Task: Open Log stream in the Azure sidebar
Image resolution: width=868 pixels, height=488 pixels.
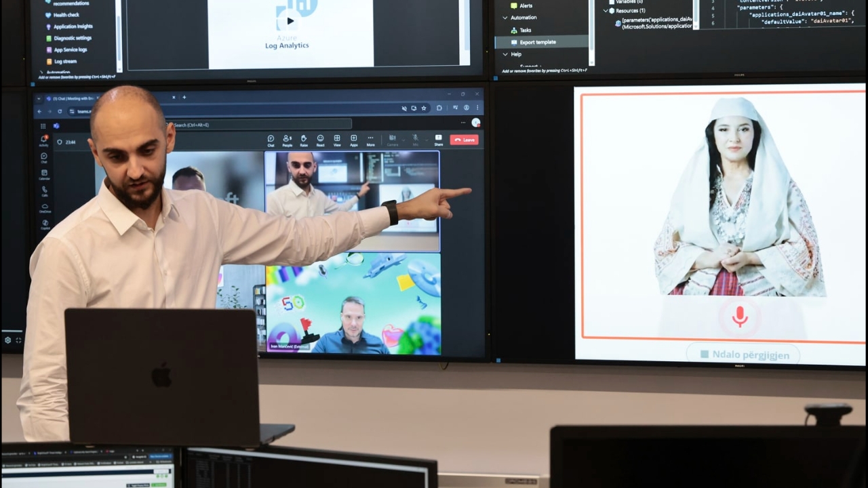Action: pyautogui.click(x=65, y=61)
